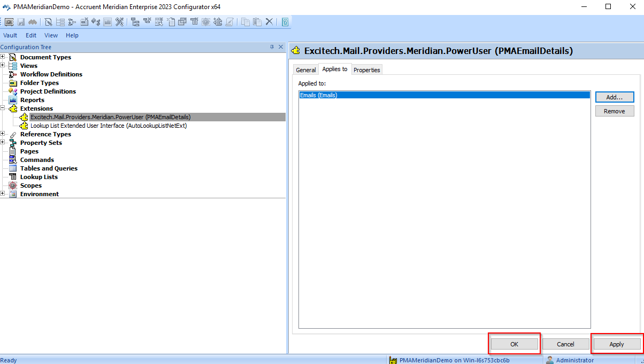Expand the Property Sets node
644x364 pixels.
[3, 142]
